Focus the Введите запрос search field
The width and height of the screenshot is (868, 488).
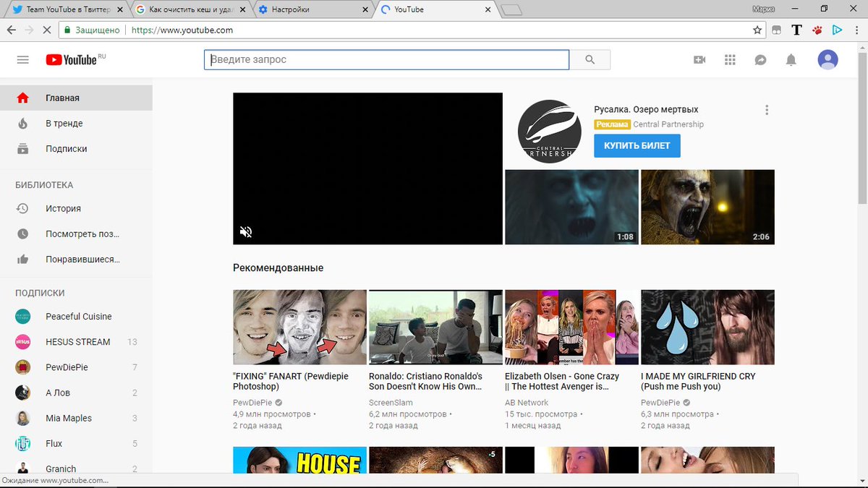pos(387,59)
